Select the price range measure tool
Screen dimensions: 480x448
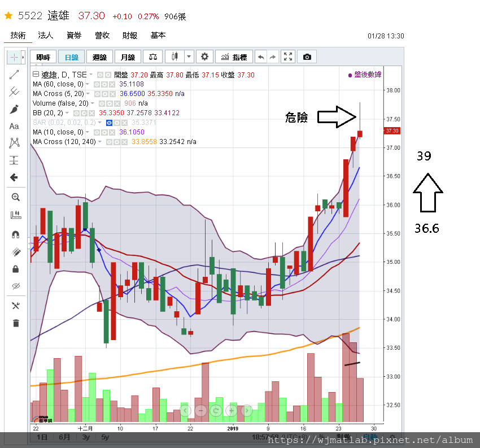point(14,160)
